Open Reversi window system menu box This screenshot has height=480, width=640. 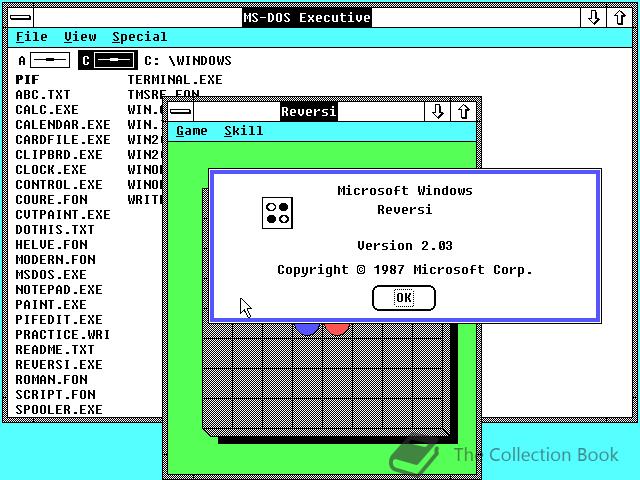[180, 111]
